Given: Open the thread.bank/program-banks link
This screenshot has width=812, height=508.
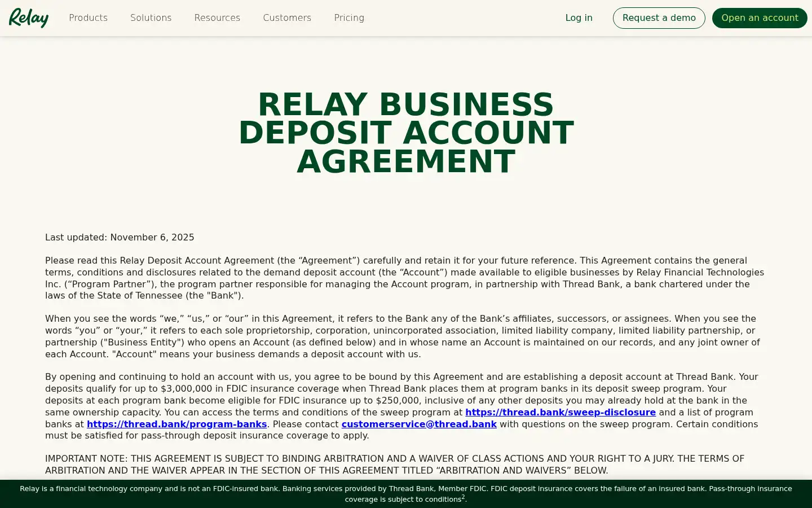Looking at the screenshot, I should [x=176, y=424].
